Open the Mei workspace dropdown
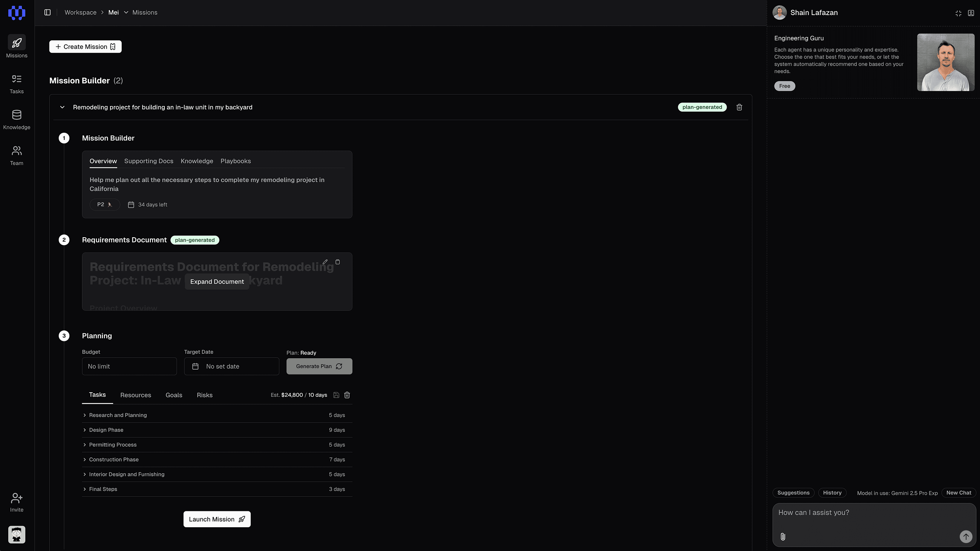980x551 pixels. point(126,12)
